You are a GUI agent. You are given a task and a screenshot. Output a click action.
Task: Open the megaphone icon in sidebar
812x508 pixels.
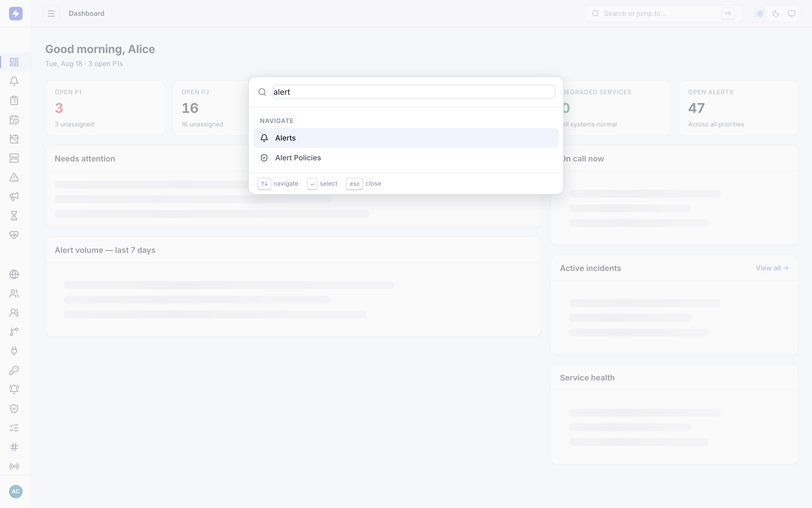(x=14, y=196)
